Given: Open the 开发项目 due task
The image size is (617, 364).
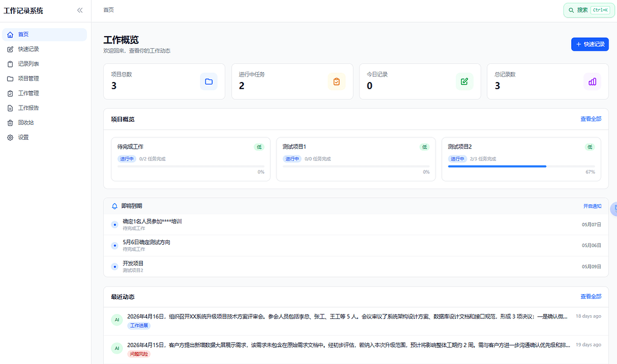Looking at the screenshot, I should [x=355, y=267].
